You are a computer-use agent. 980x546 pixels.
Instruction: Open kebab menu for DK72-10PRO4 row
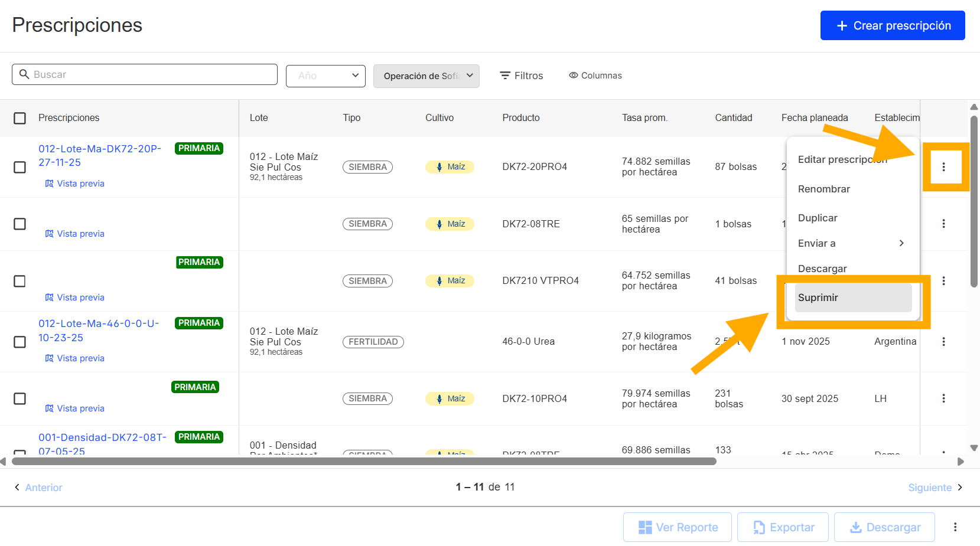click(x=943, y=398)
